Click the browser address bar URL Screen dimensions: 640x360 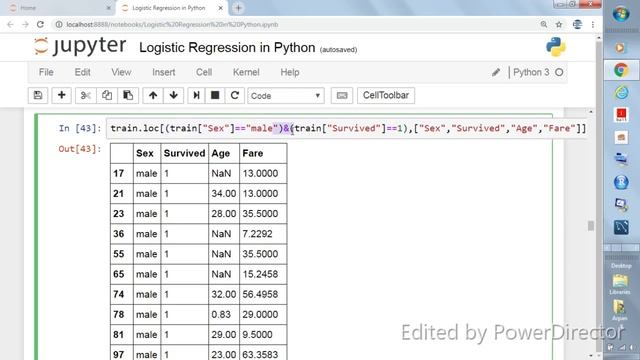pos(172,24)
